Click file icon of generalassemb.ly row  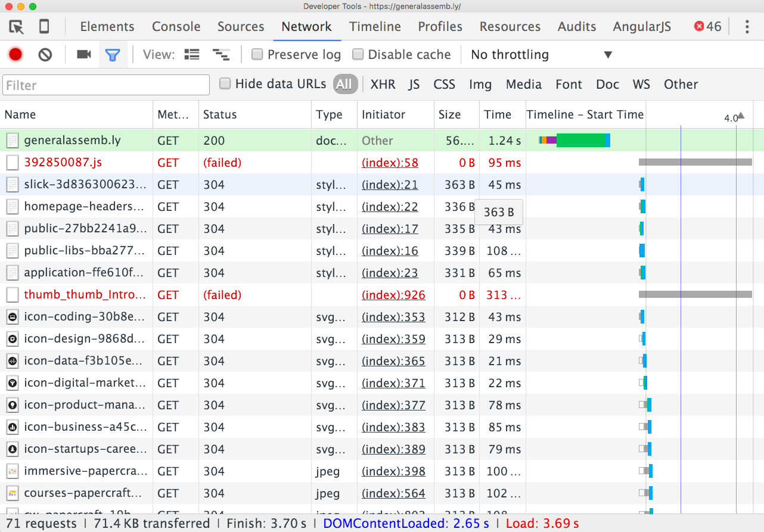click(x=13, y=141)
